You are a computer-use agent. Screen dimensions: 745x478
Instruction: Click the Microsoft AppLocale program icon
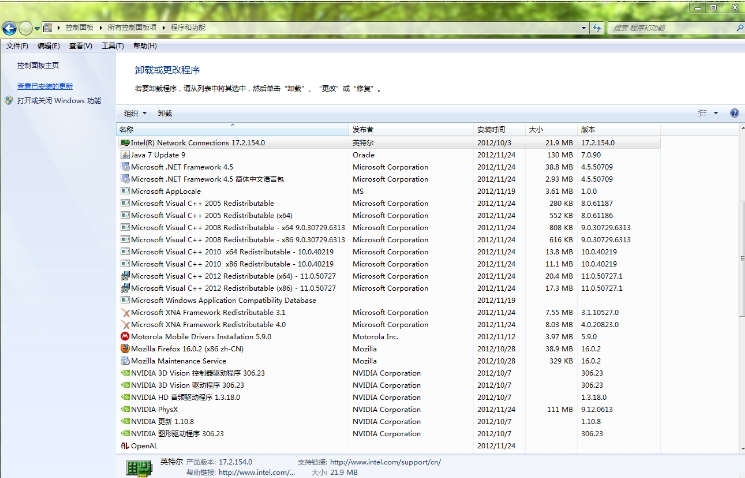click(125, 191)
